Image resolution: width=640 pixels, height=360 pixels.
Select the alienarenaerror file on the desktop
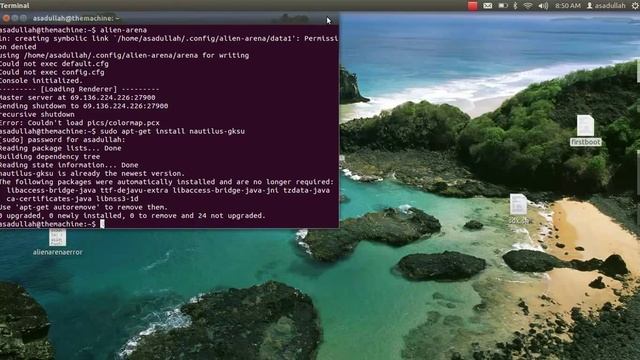click(x=58, y=242)
